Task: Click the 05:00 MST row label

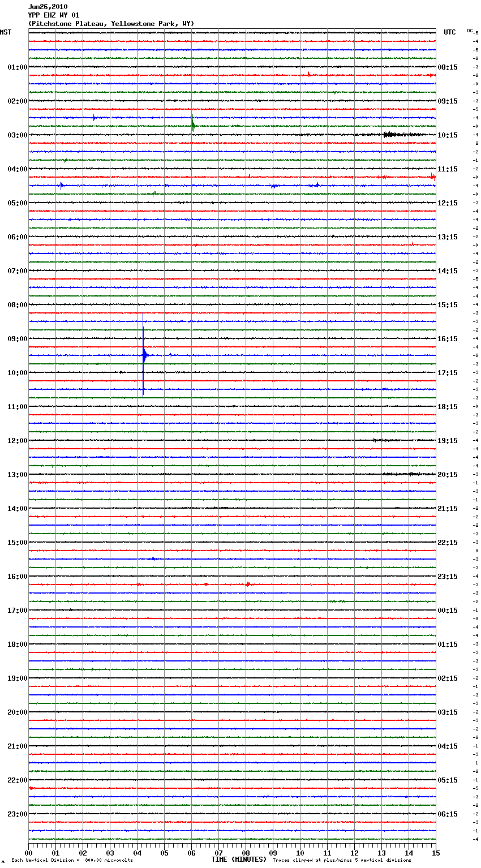Action: tap(17, 203)
